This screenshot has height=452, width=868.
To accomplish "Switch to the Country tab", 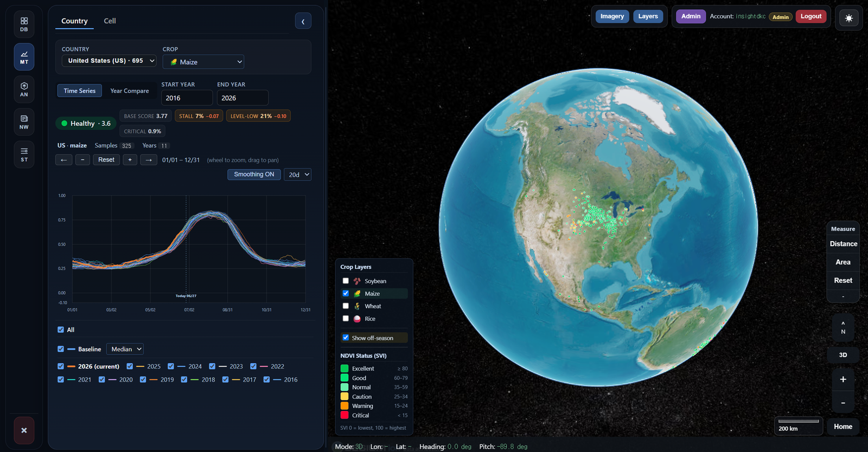I will coord(74,21).
